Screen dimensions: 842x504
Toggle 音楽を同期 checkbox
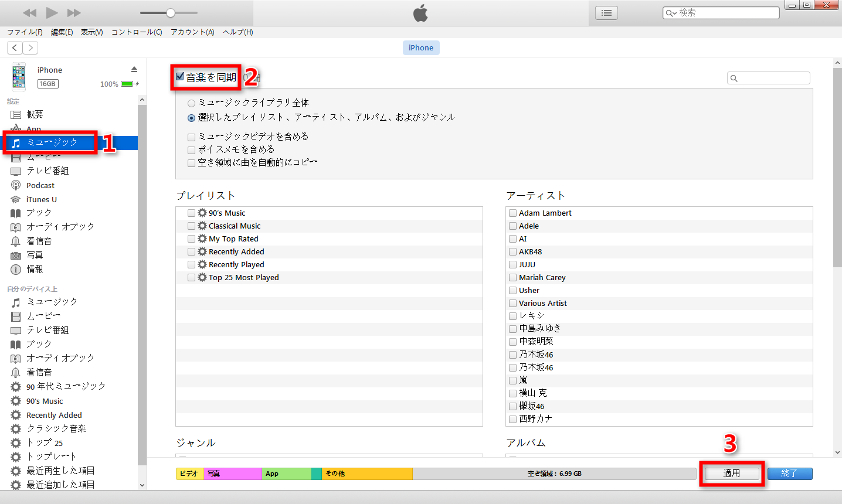tap(180, 77)
